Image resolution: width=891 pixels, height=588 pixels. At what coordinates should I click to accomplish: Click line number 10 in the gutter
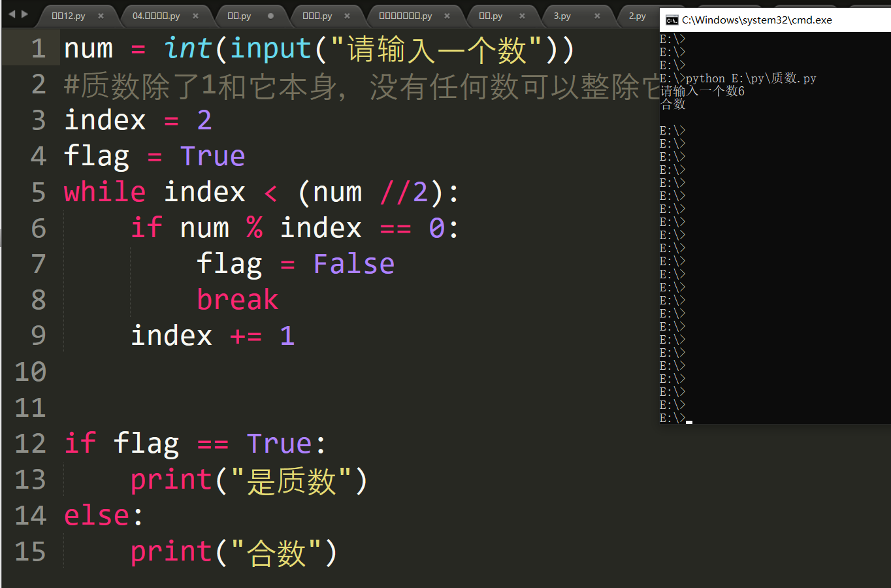point(30,372)
